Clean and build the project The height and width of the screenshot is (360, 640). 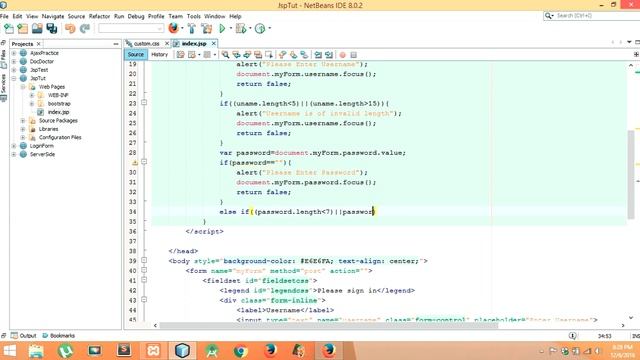pos(207,28)
